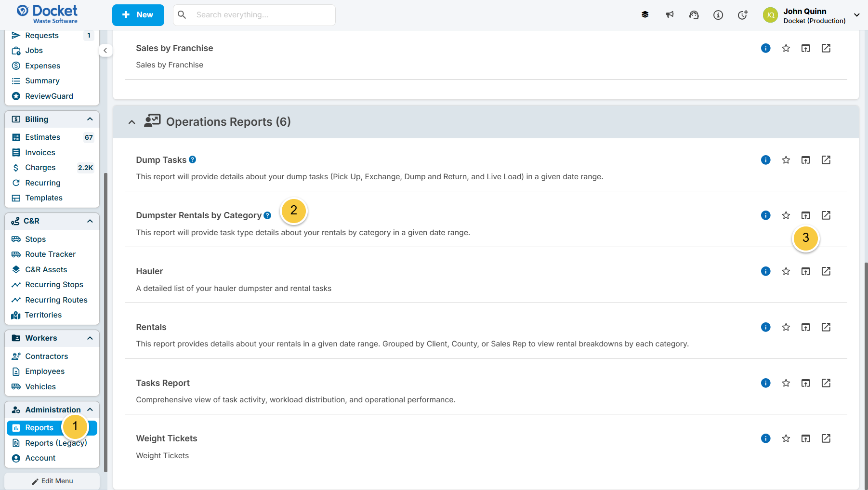The height and width of the screenshot is (490, 868).
Task: Open Dump Tasks report in new tab
Action: click(x=806, y=160)
